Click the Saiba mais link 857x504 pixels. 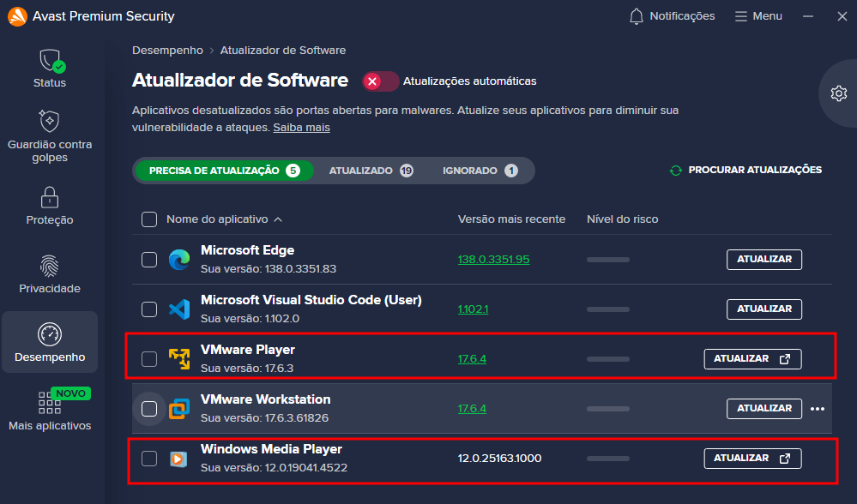point(301,127)
